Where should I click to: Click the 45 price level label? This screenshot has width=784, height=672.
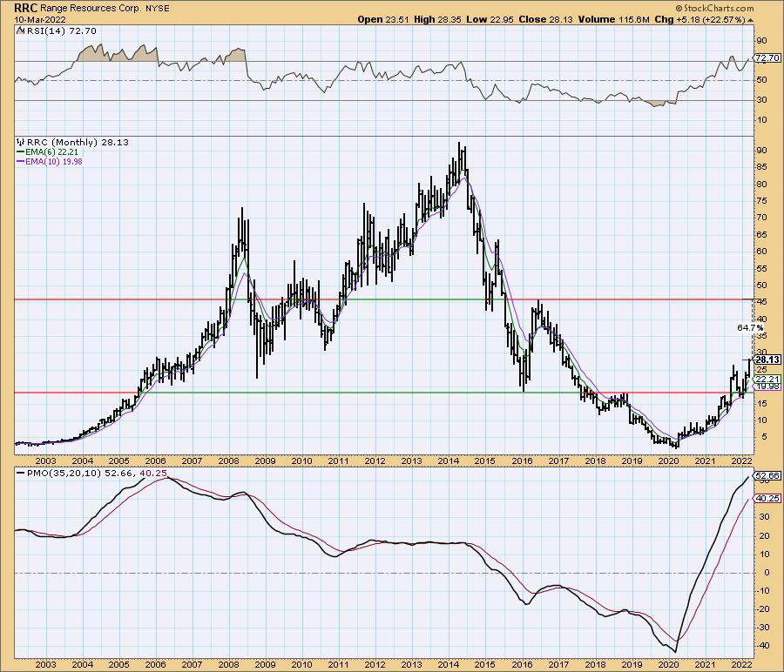click(x=761, y=301)
